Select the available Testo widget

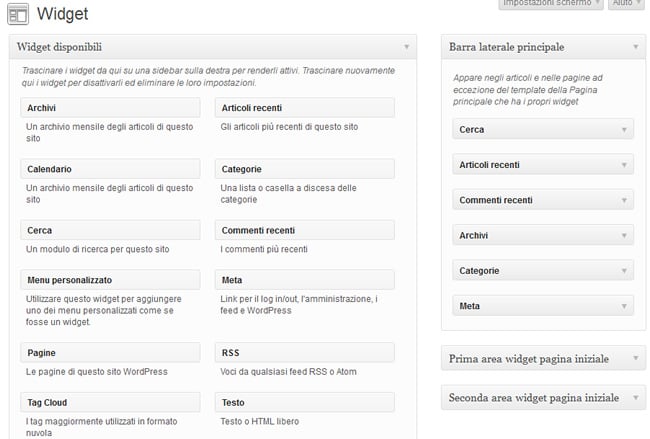pyautogui.click(x=304, y=402)
